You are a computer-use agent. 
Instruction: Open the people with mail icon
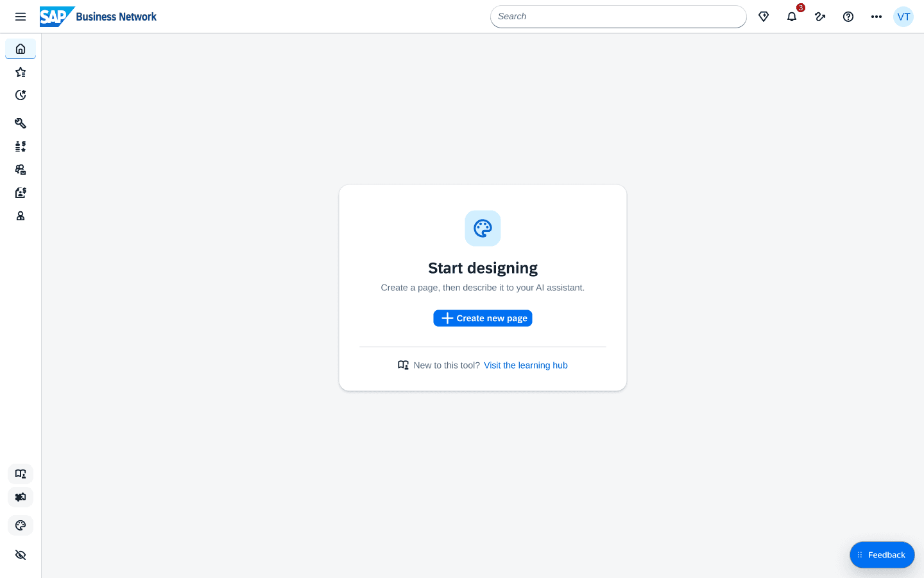21,170
